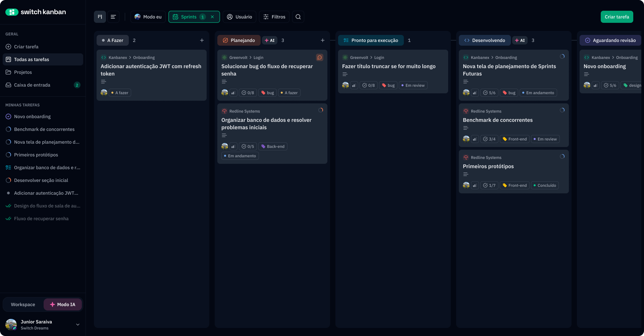Image resolution: width=644 pixels, height=336 pixels.
Task: Open the board view layout icon
Action: [100, 16]
